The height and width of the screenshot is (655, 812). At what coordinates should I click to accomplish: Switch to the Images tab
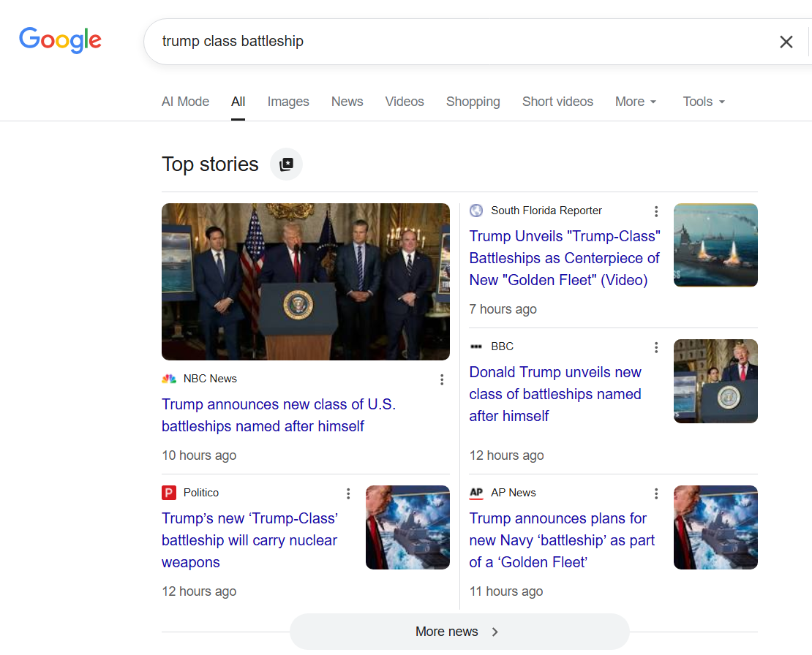pos(288,102)
